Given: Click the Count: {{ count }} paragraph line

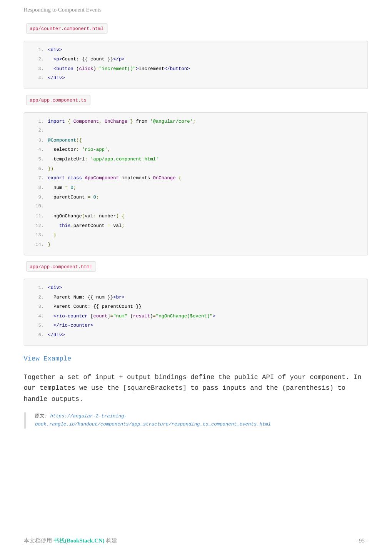Looking at the screenshot, I should tap(89, 59).
